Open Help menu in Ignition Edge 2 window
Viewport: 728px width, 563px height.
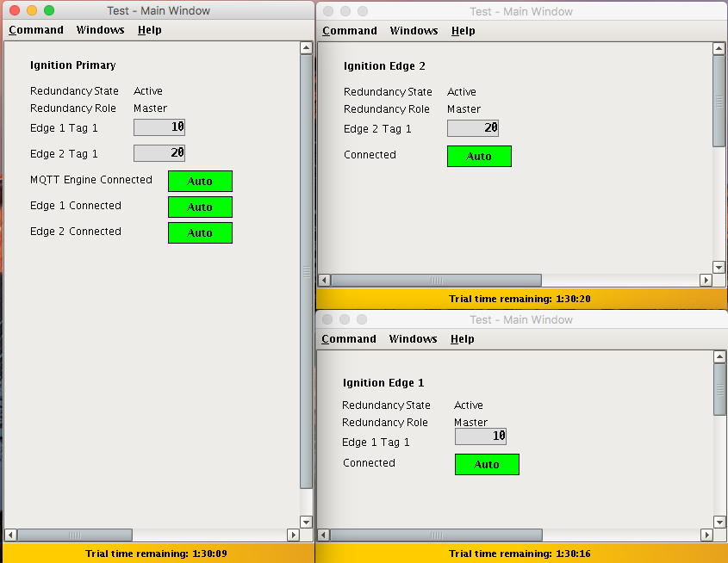coord(463,31)
